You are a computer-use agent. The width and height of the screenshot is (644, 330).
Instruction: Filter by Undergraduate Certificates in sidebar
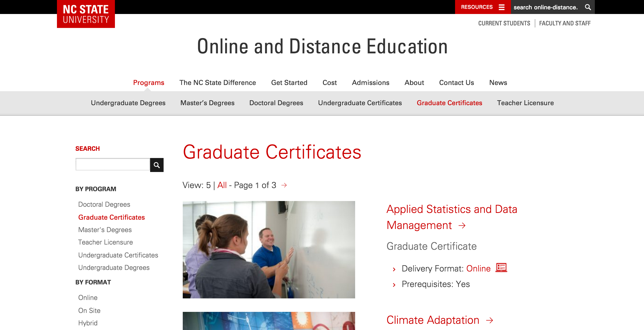(x=118, y=255)
